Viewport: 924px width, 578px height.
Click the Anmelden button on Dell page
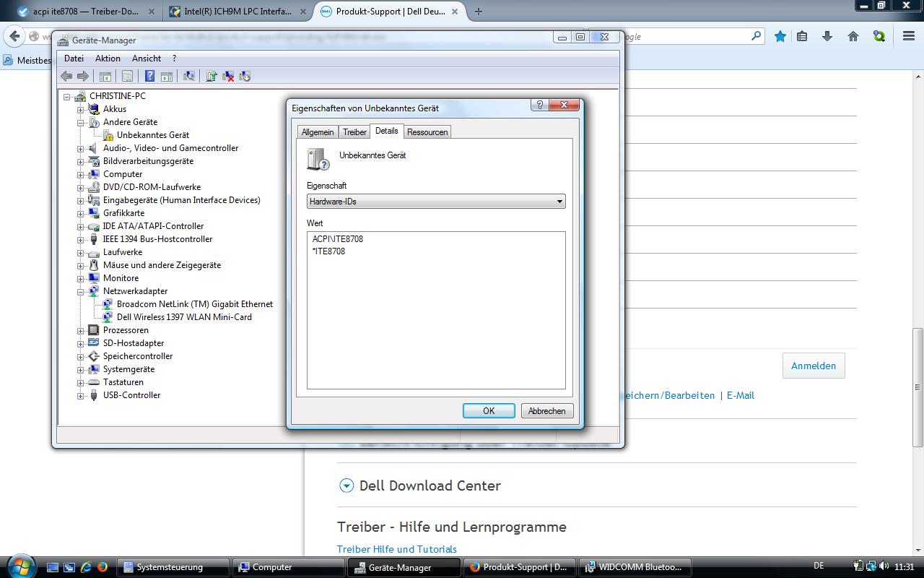pyautogui.click(x=814, y=366)
